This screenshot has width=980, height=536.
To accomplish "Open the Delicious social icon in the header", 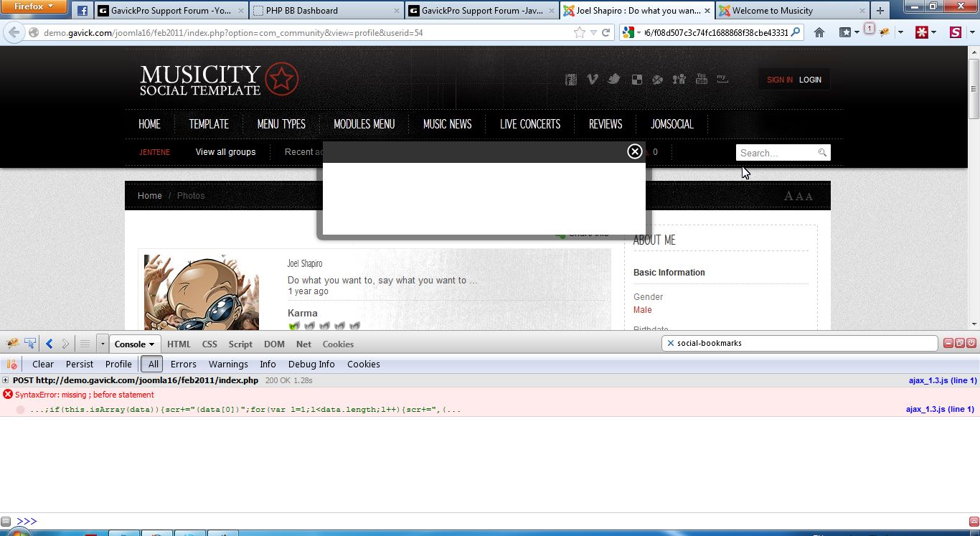I will [x=636, y=80].
